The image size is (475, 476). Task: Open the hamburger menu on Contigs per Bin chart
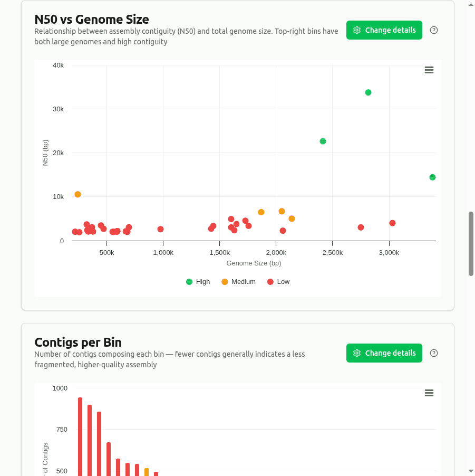pos(429,393)
